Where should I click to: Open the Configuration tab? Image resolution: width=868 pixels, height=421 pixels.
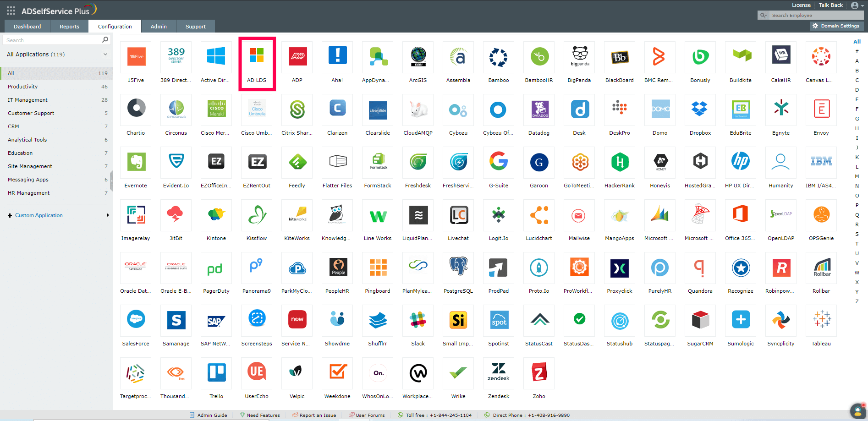tap(115, 27)
